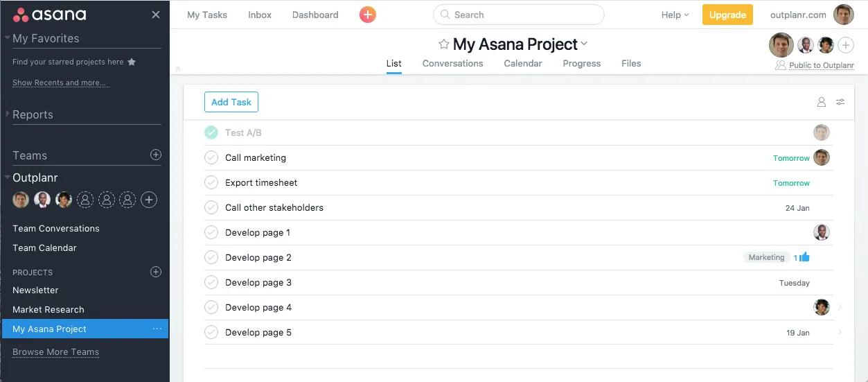Click the largest project member avatar in header
Image resolution: width=868 pixels, height=382 pixels.
tap(781, 45)
